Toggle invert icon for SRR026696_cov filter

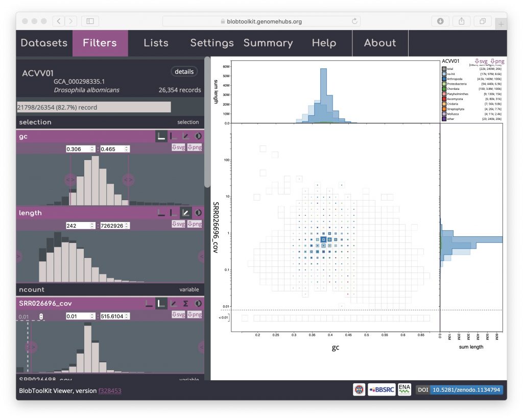click(x=198, y=304)
